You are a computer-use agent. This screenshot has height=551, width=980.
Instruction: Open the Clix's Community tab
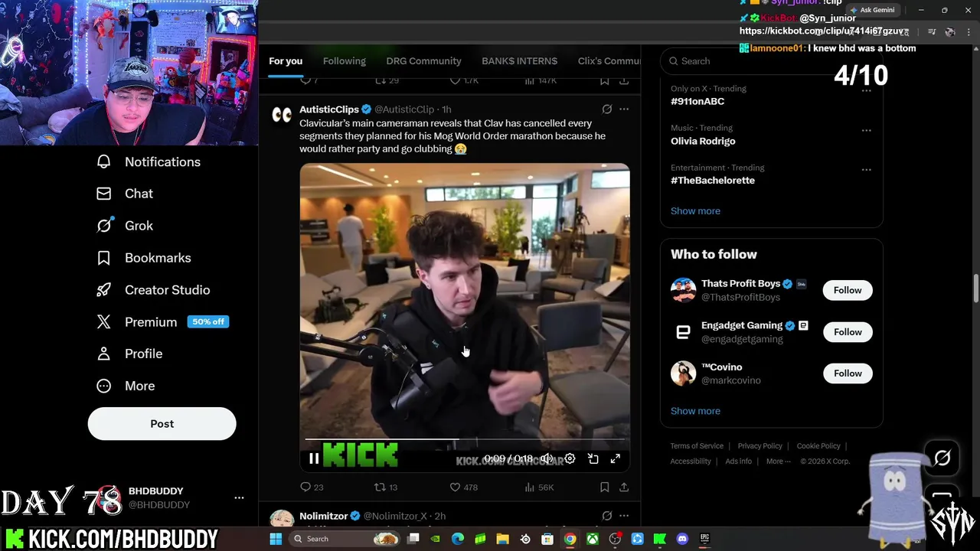coord(609,61)
